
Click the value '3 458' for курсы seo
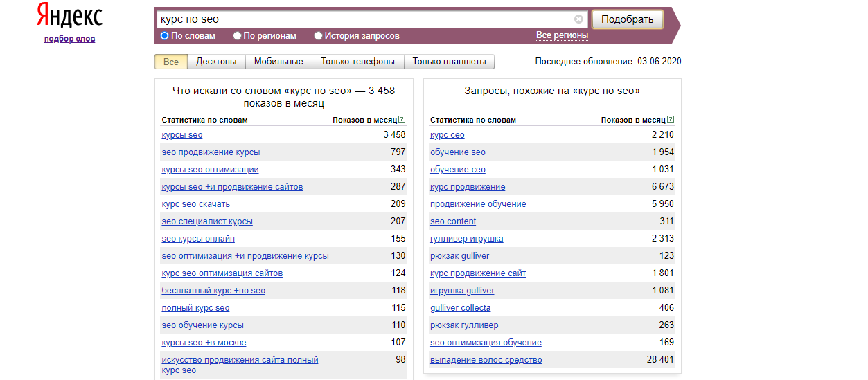394,135
